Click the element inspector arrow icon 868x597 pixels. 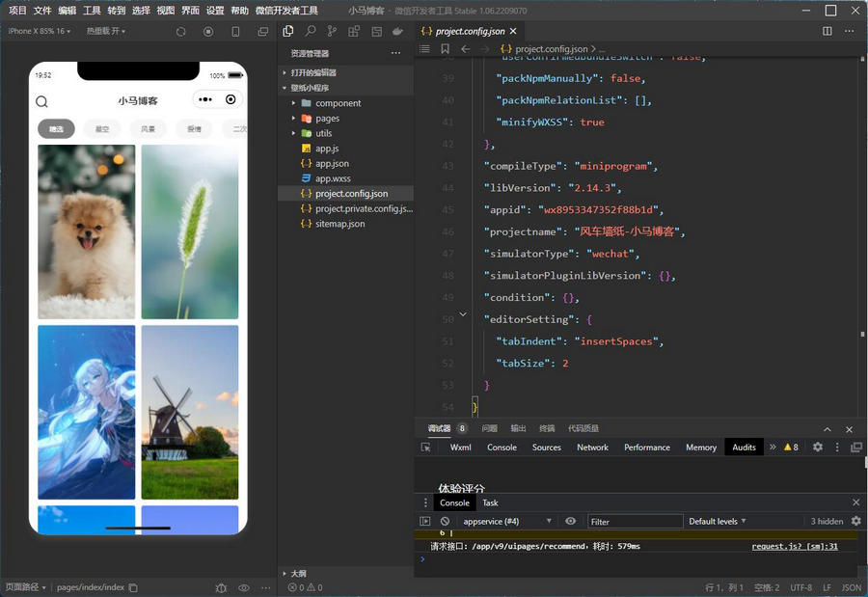point(425,448)
